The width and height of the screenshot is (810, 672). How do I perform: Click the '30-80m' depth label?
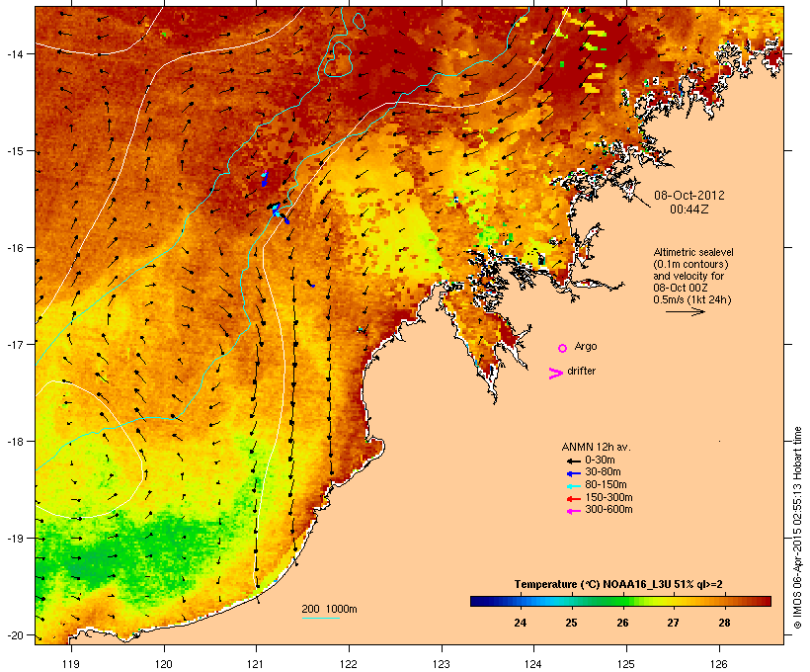coord(603,472)
